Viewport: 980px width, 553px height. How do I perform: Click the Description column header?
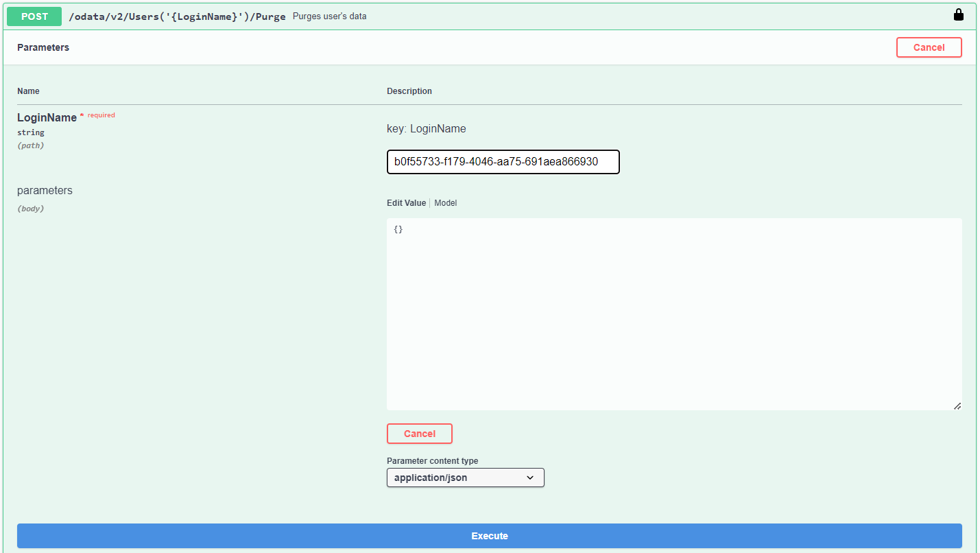pyautogui.click(x=409, y=91)
